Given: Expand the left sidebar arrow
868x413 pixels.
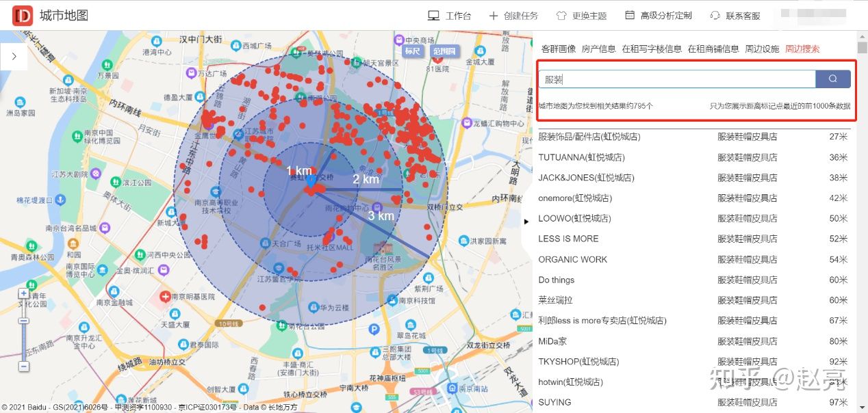Looking at the screenshot, I should 14,57.
